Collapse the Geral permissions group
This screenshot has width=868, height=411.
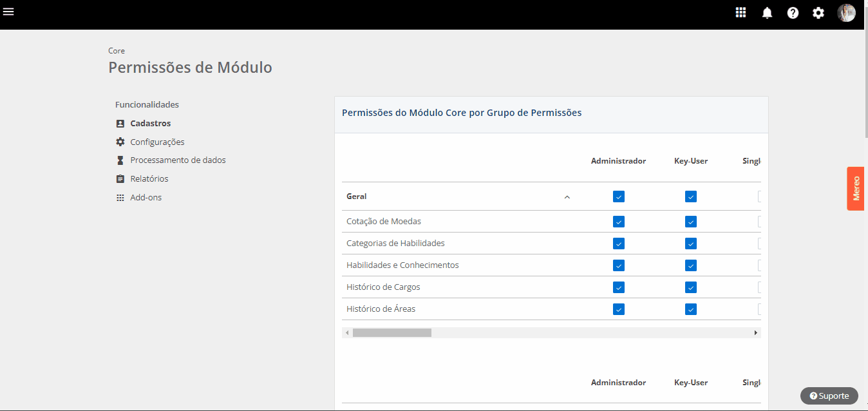pyautogui.click(x=567, y=197)
